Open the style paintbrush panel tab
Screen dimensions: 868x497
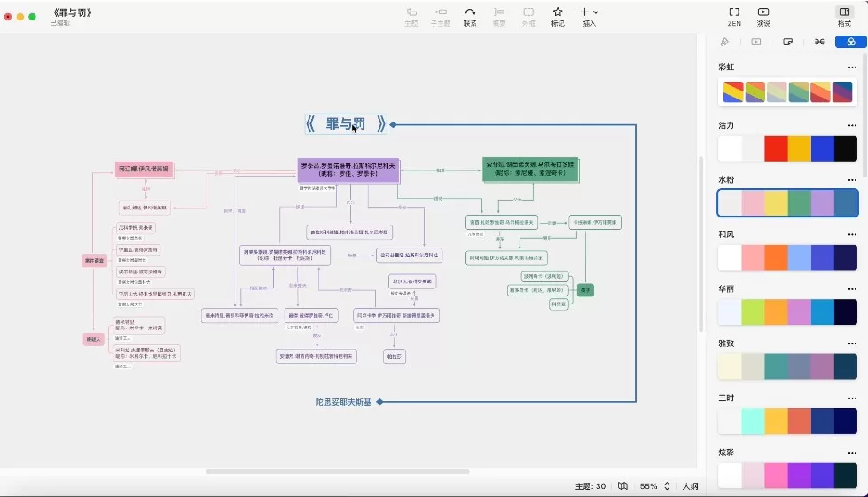(725, 42)
